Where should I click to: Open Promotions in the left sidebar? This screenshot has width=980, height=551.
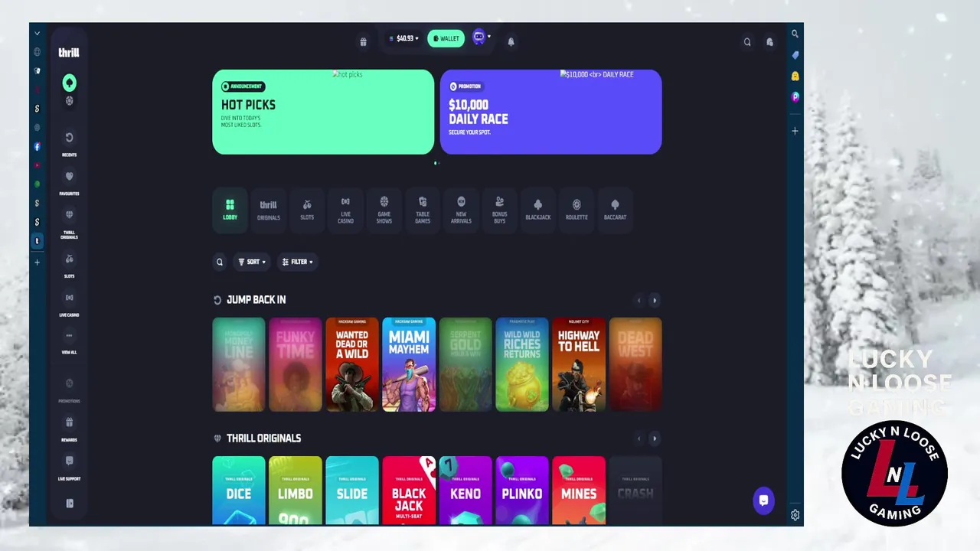click(x=69, y=390)
